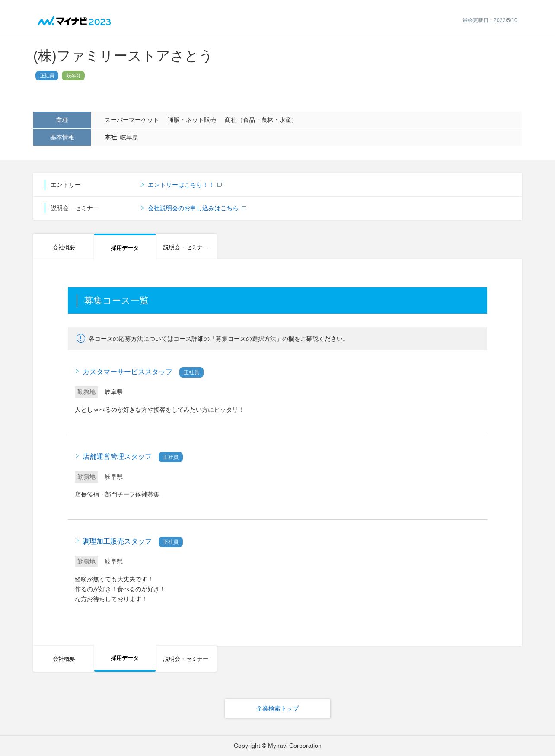Click arrow before エントリーはこちら link
555x756 pixels.
pos(142,185)
